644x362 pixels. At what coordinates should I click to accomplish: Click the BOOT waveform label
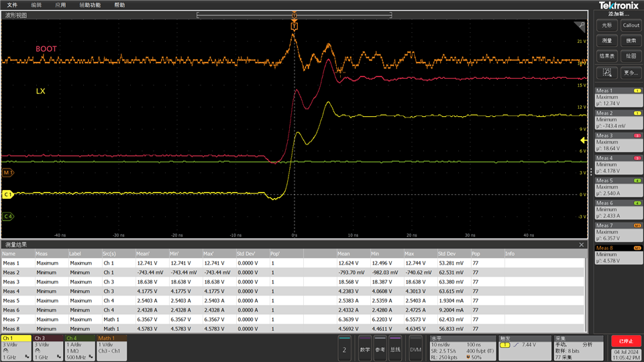coord(46,49)
